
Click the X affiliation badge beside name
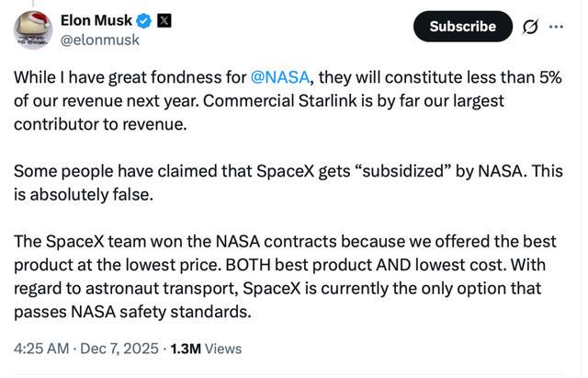click(165, 20)
